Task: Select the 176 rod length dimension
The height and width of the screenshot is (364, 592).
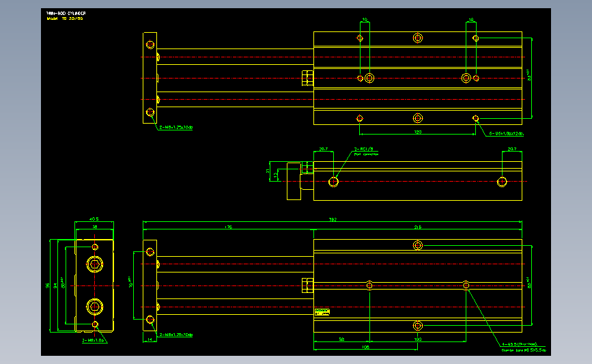Action: click(x=229, y=227)
